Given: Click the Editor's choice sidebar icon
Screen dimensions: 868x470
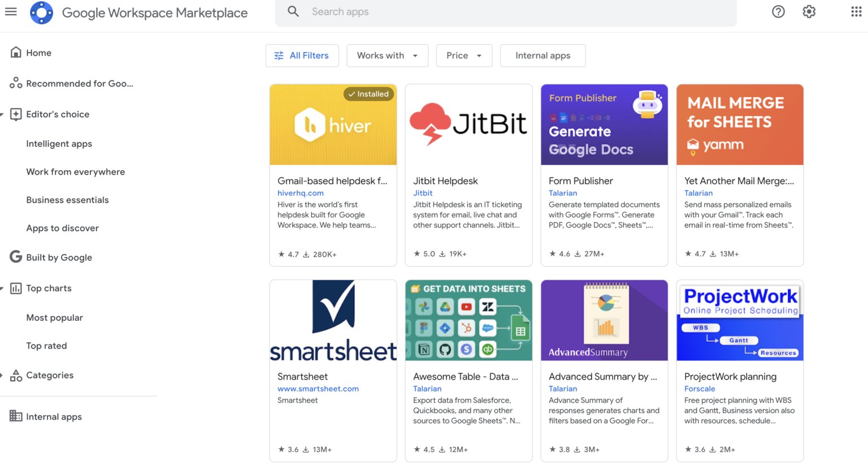Looking at the screenshot, I should 16,114.
